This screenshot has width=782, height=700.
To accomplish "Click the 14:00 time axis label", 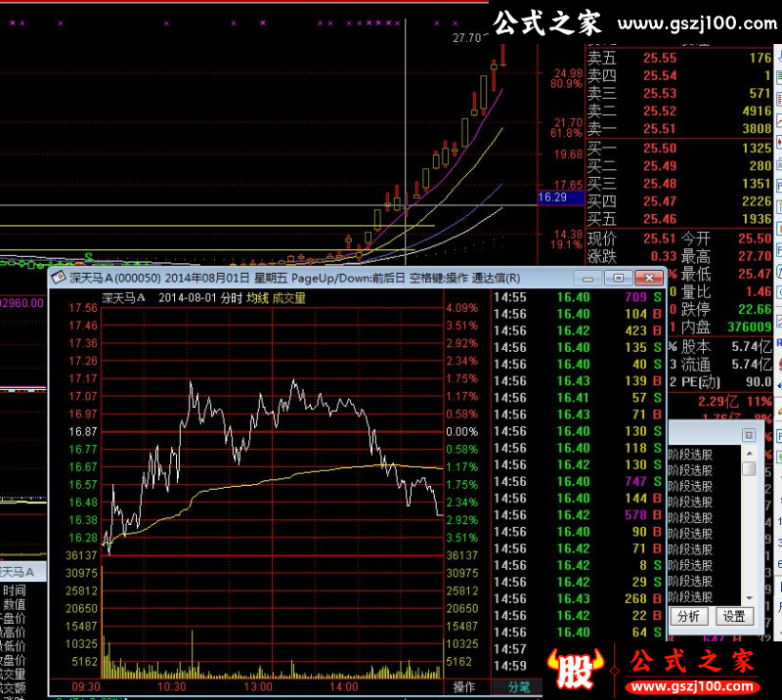I will pos(344,687).
